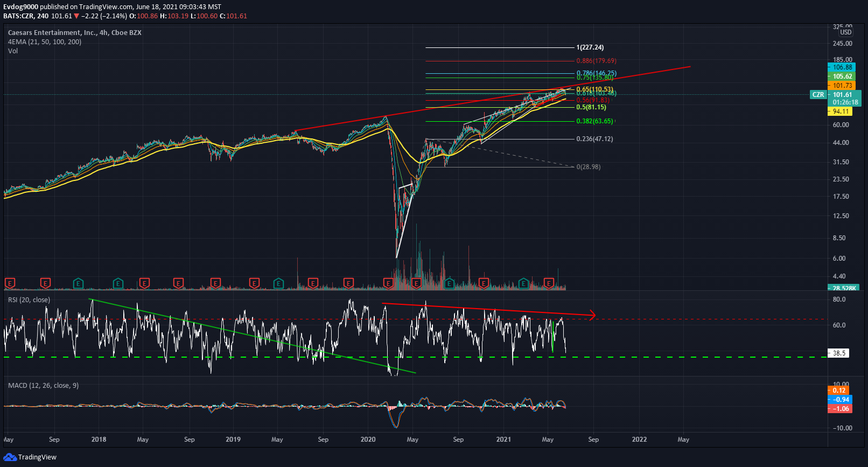Viewport: 868px width, 467px height.
Task: Click the MACD (12, 26, close, 9) legend
Action: coord(43,386)
